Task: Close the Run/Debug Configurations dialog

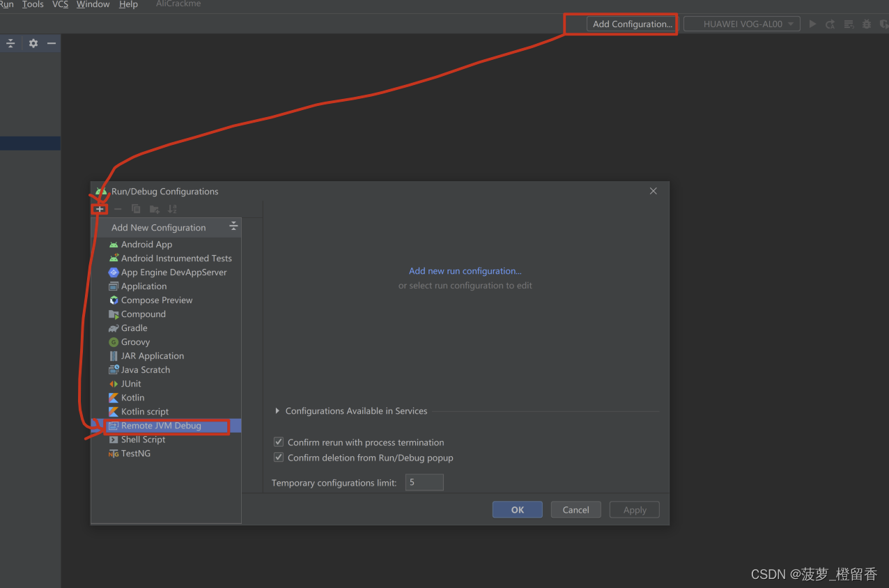Action: click(x=654, y=191)
